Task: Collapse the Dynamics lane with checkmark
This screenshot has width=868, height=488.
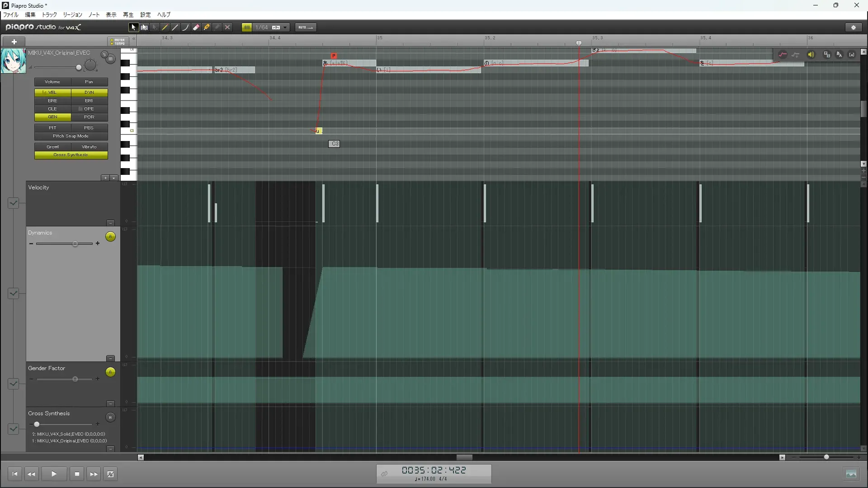Action: [x=13, y=293]
